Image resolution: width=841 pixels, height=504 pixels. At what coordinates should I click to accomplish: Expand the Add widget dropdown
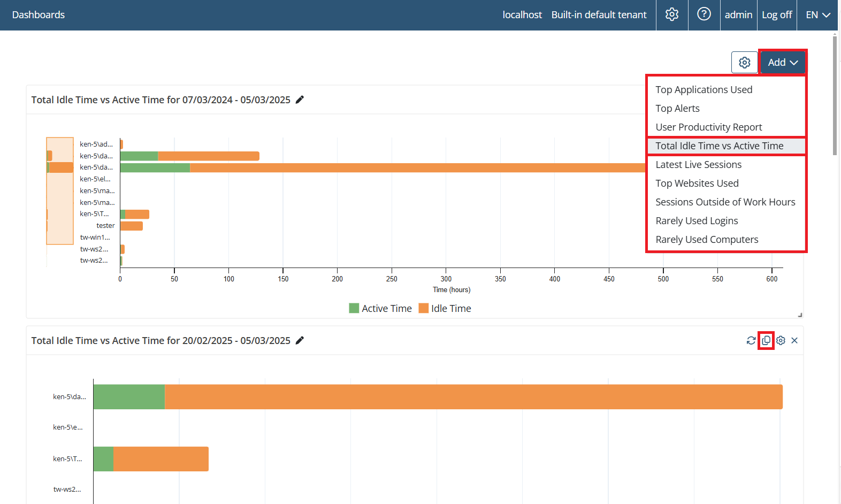783,63
